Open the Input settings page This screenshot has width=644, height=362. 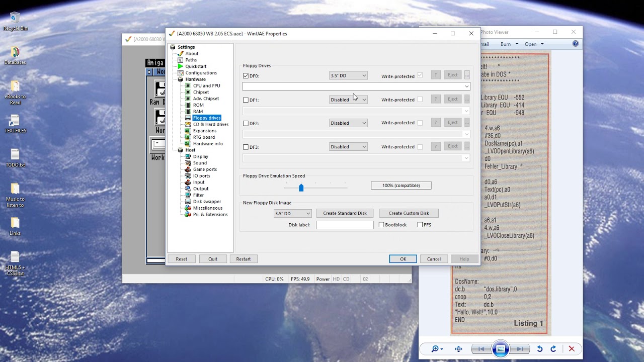coord(199,183)
